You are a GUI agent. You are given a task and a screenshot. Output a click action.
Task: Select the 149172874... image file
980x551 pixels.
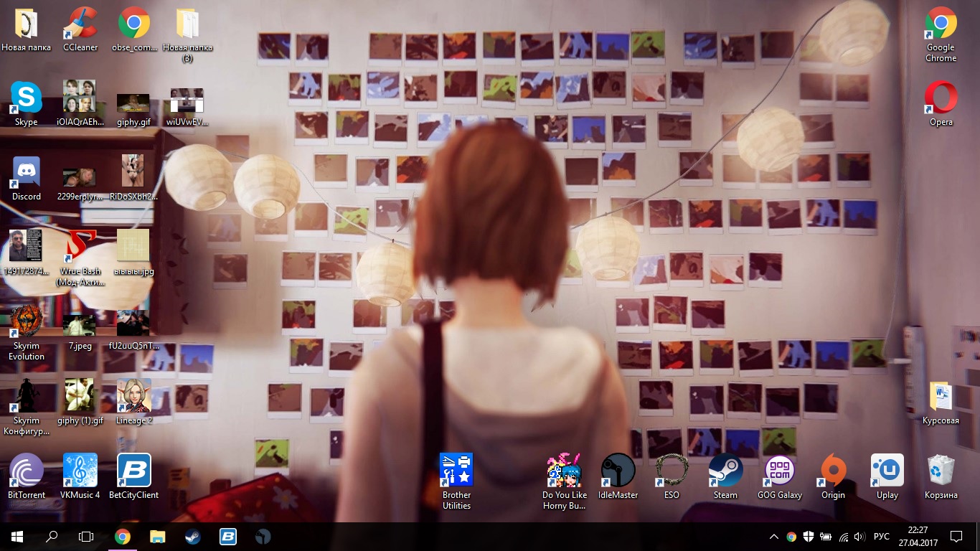[27, 253]
